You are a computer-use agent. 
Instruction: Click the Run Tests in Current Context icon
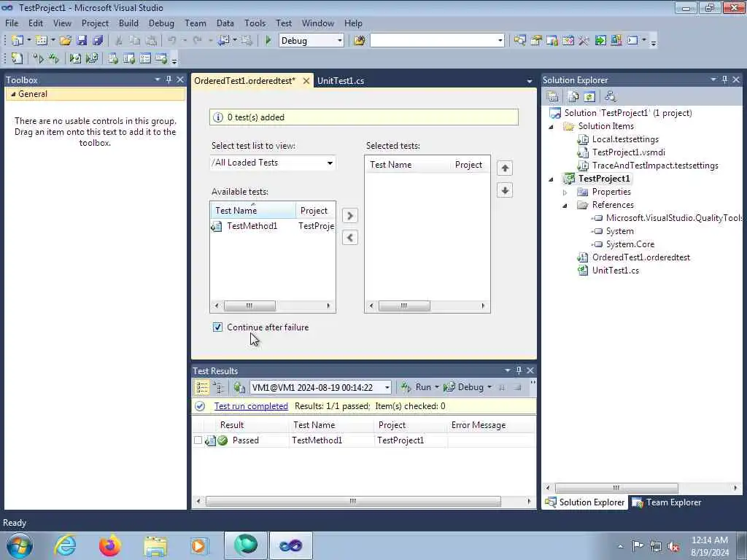pos(38,58)
